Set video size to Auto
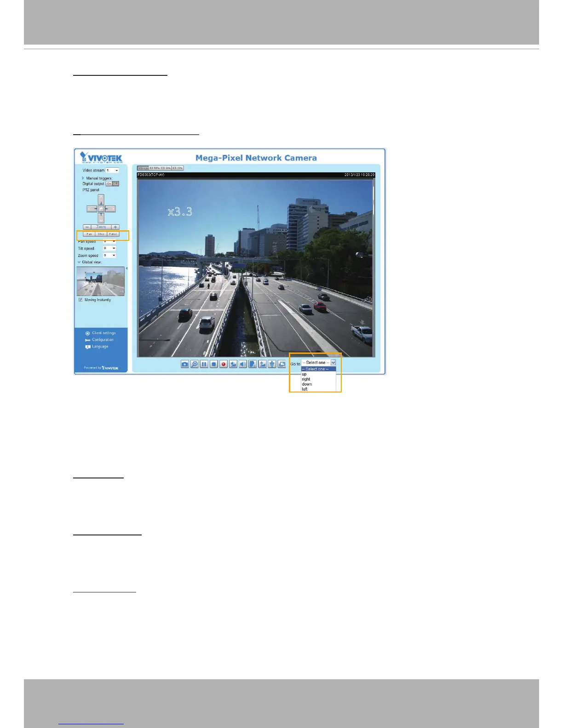The height and width of the screenshot is (728, 563). (144, 168)
